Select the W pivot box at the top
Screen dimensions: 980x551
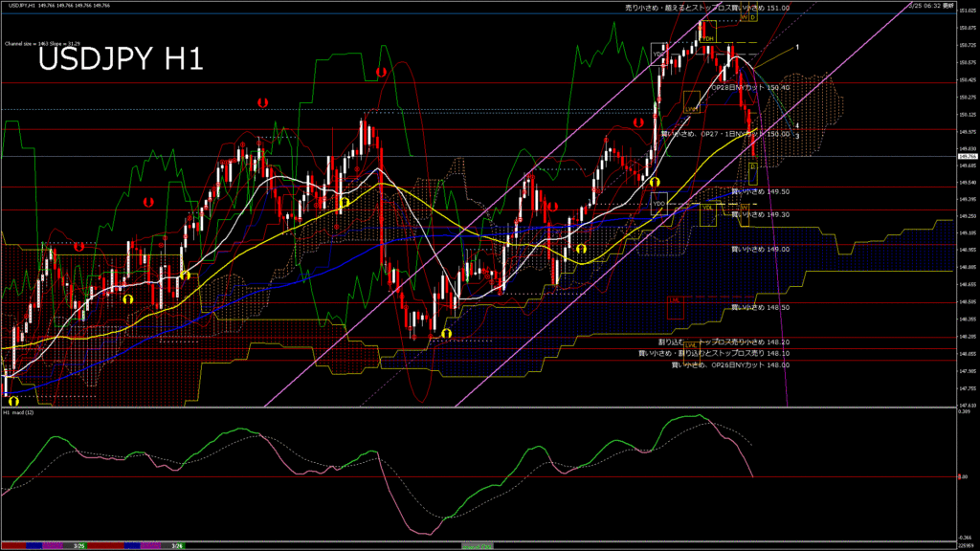[x=742, y=17]
